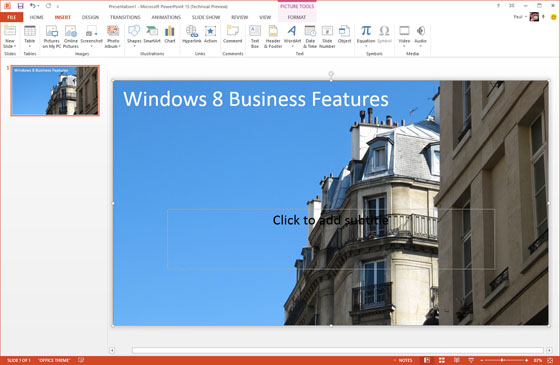Viewport: 560px width, 365px height.
Task: Open the File menu button
Action: pyautogui.click(x=11, y=17)
